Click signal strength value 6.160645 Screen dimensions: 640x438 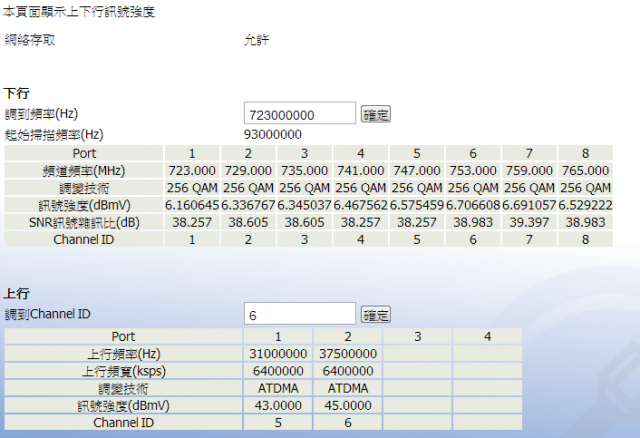pyautogui.click(x=192, y=205)
